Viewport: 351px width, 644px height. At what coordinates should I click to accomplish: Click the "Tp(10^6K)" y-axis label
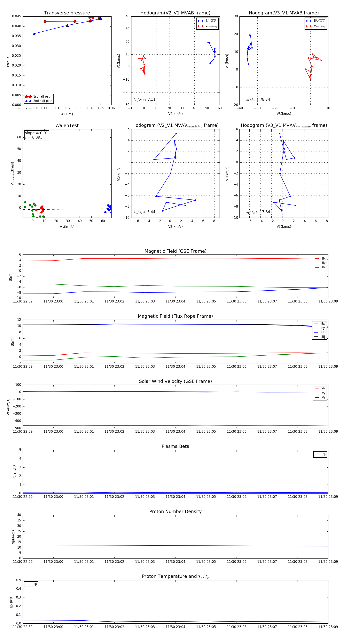(11, 602)
